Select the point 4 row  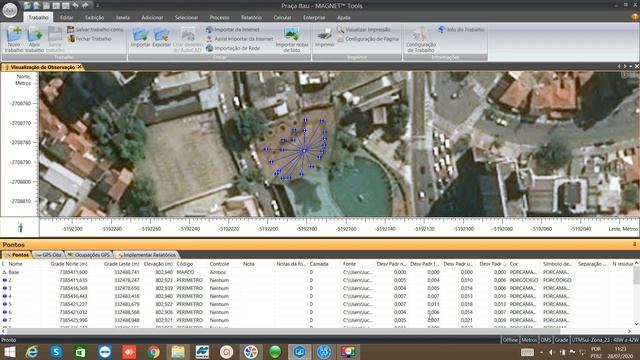point(318,296)
